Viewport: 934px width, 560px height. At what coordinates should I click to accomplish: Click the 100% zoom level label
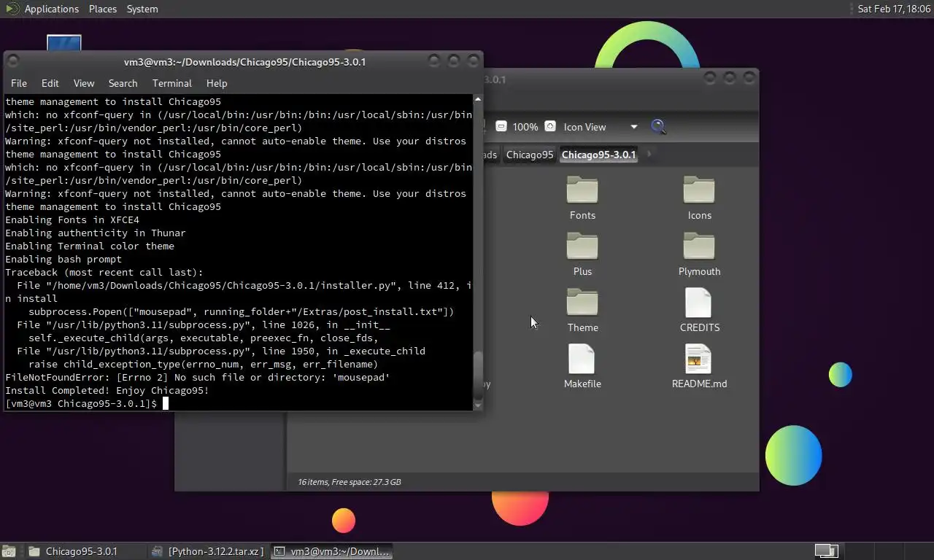click(x=525, y=127)
